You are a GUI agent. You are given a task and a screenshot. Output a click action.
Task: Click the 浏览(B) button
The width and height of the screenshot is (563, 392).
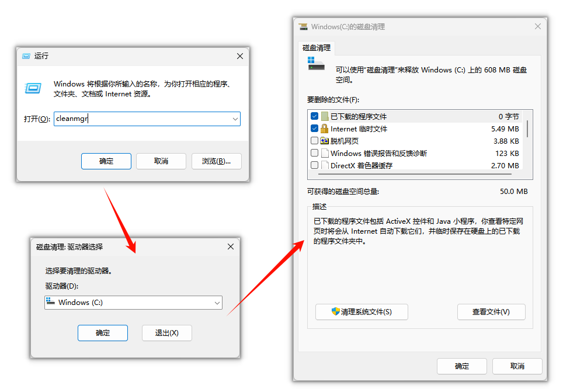pos(216,161)
